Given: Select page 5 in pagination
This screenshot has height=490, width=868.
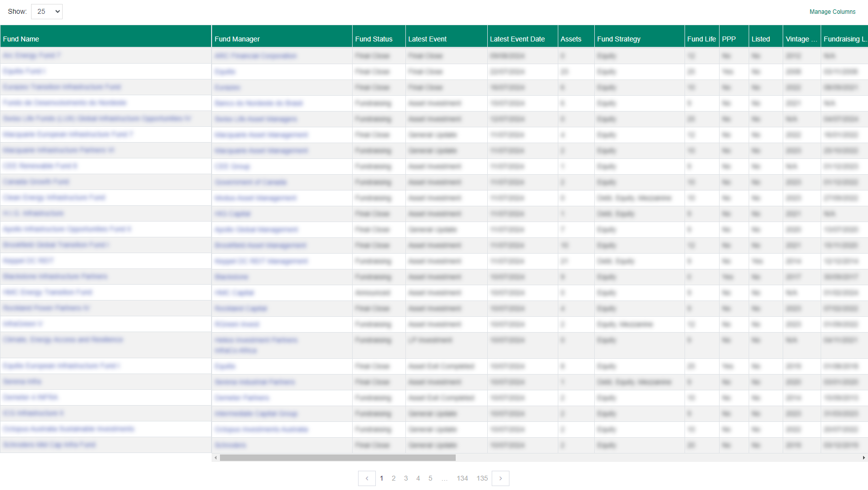Looking at the screenshot, I should 430,478.
